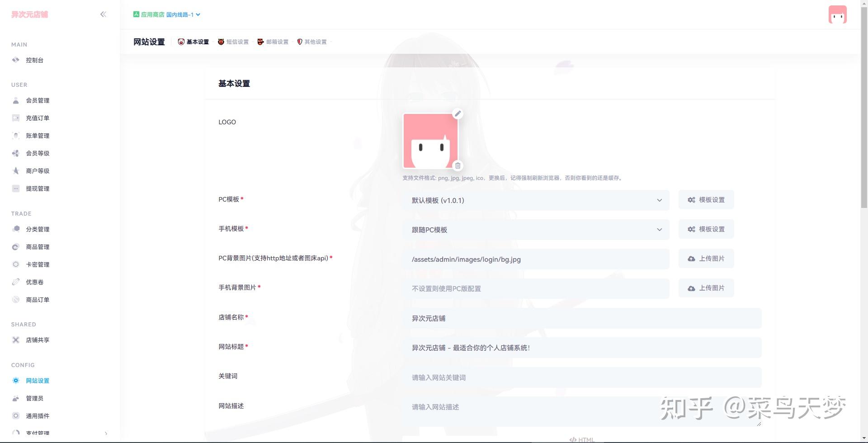Click the 关键词 input field

[x=582, y=377]
